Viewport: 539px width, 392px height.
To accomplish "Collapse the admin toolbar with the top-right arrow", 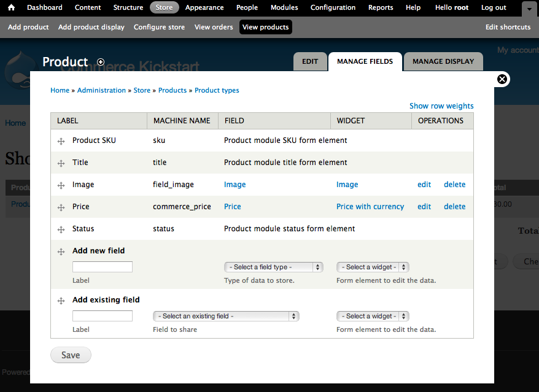I will [x=529, y=9].
